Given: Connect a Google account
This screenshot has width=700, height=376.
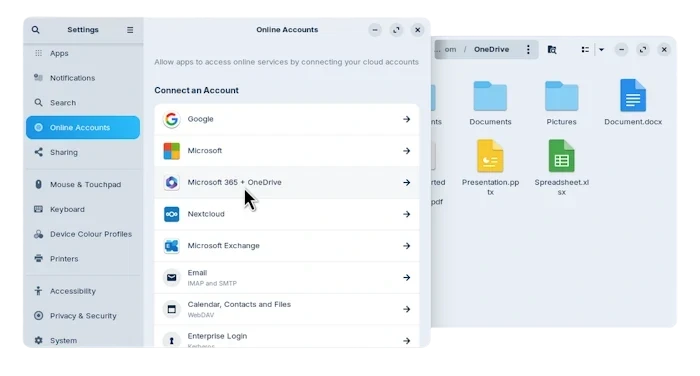Looking at the screenshot, I should [x=287, y=119].
